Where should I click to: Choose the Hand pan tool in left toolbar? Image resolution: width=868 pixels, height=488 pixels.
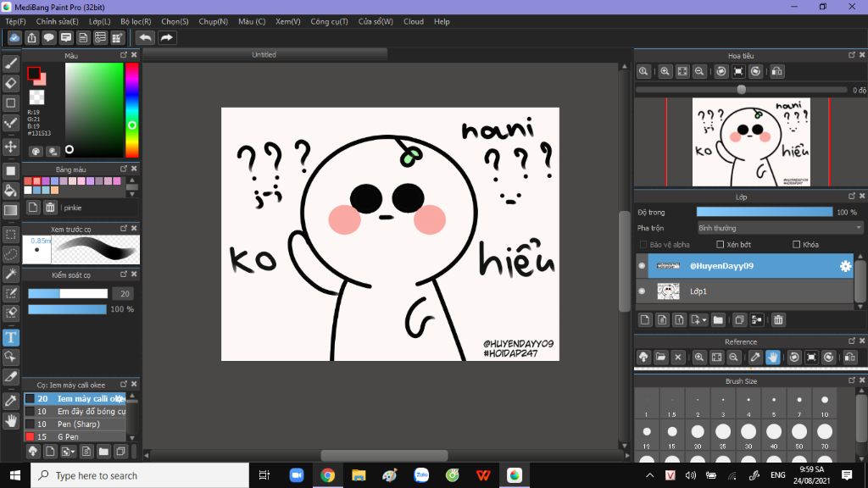[x=11, y=420]
